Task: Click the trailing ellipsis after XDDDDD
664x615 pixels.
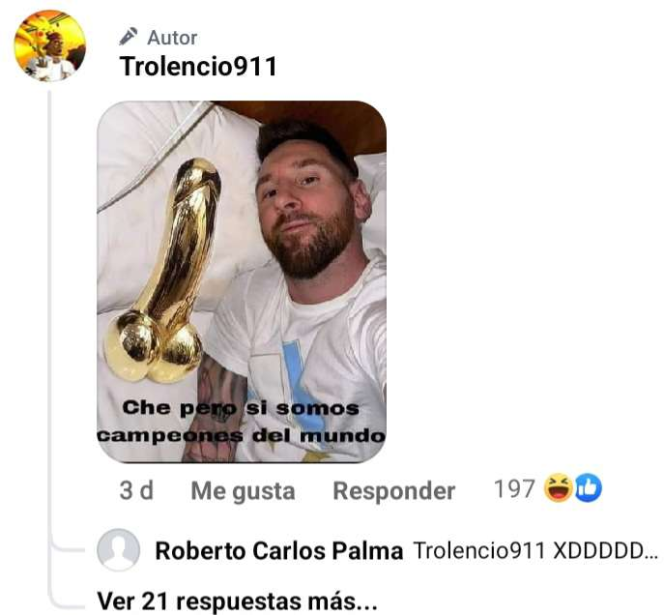Action: point(651,554)
